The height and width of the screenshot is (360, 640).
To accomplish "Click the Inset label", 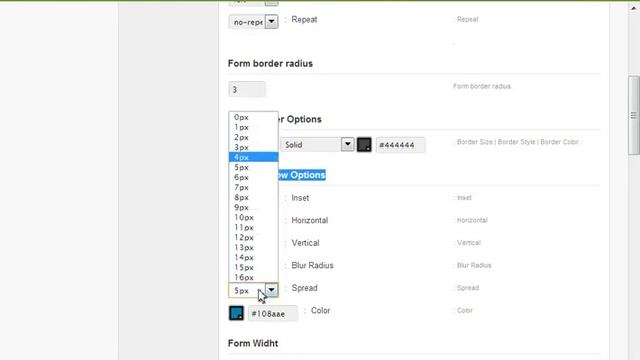I will point(300,198).
